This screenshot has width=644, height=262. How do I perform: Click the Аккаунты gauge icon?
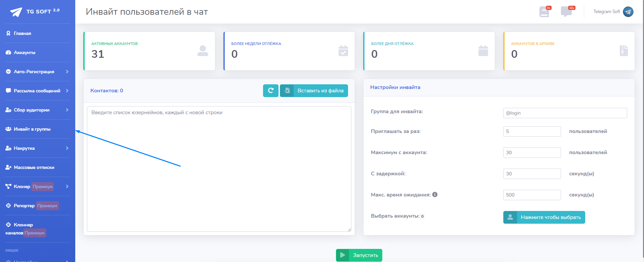8,52
